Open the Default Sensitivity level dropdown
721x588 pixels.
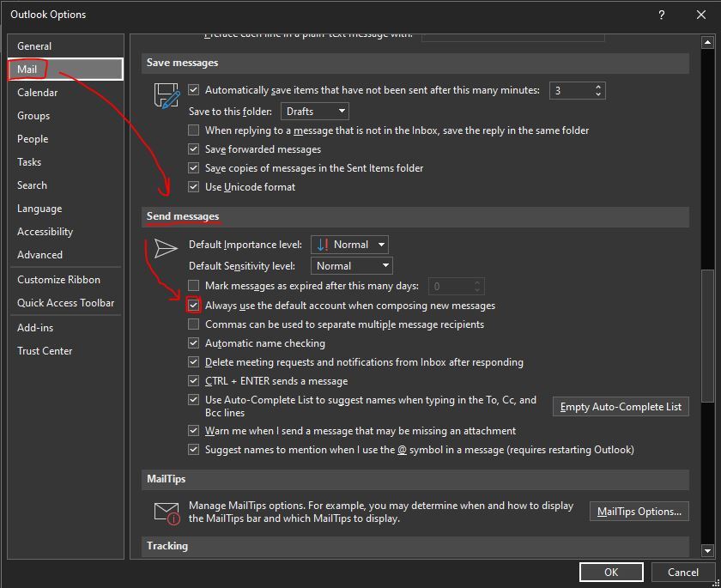coord(352,266)
